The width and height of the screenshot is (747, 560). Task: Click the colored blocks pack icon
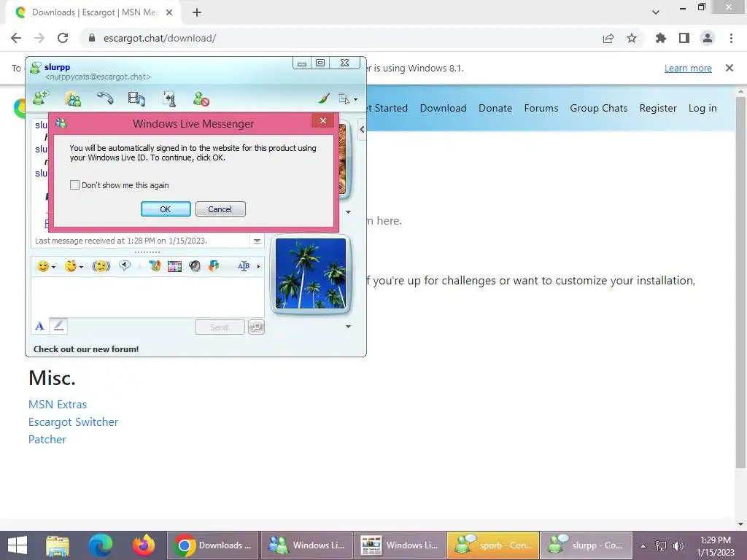[214, 265]
